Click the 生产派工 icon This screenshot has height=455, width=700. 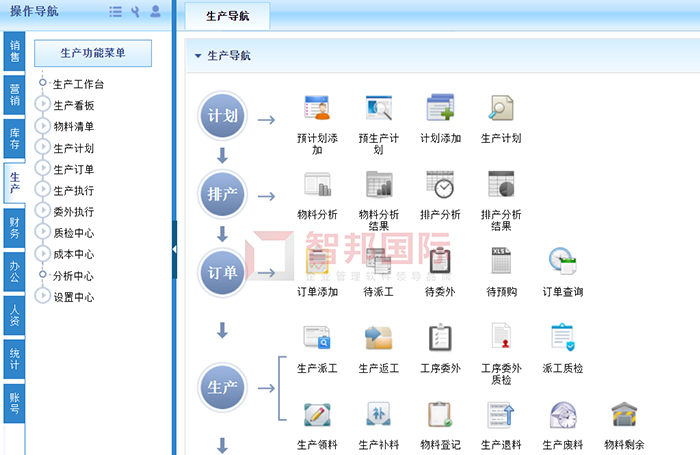[x=317, y=339]
